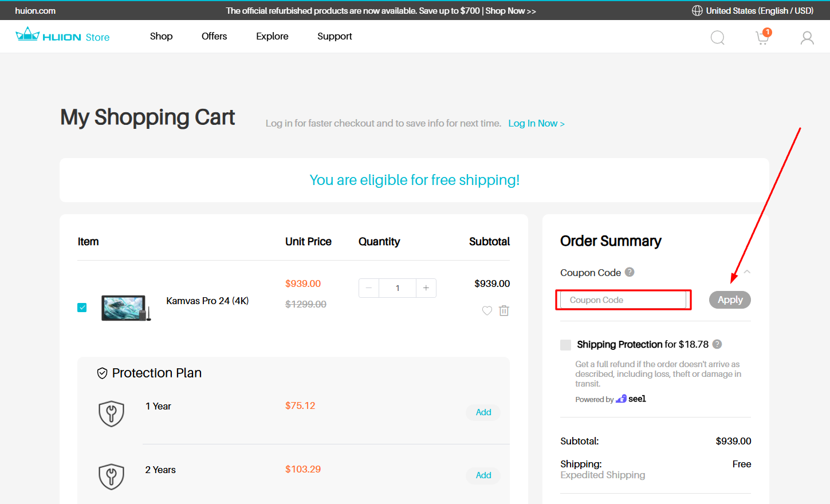Click the Coupon Code help question icon
The image size is (830, 504).
pyautogui.click(x=630, y=272)
